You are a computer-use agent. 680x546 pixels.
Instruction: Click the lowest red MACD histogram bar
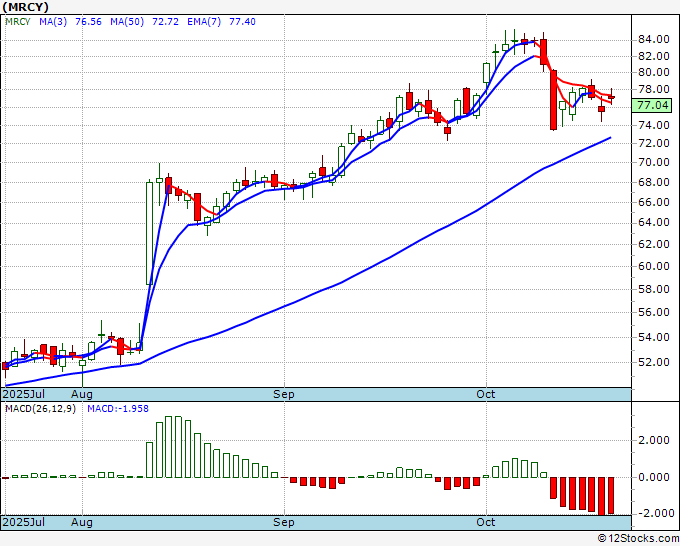(602, 496)
